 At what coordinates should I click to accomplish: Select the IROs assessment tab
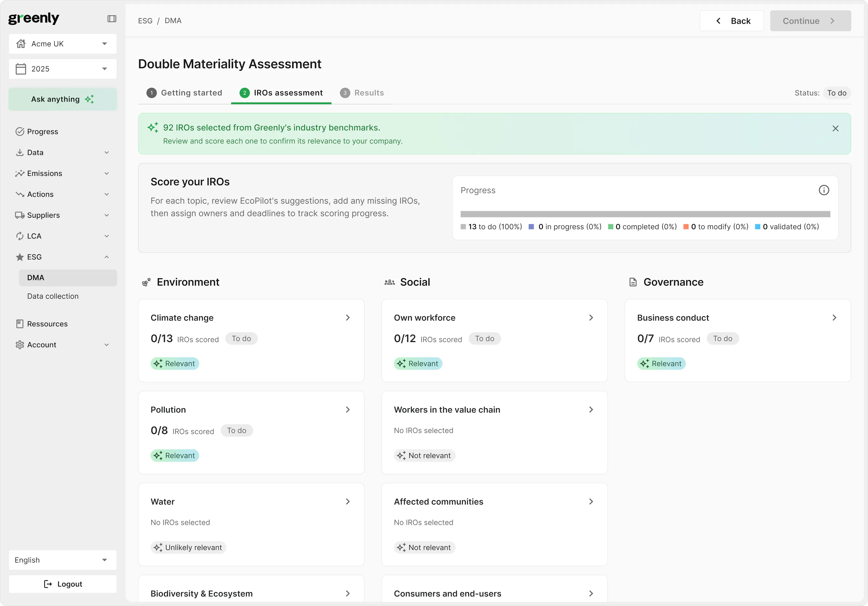click(281, 93)
